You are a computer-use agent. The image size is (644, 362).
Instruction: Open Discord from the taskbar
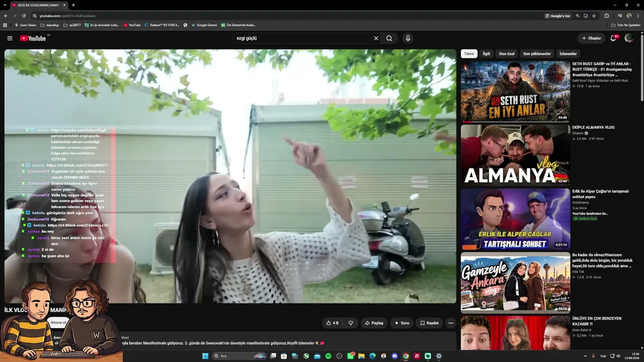point(394,356)
